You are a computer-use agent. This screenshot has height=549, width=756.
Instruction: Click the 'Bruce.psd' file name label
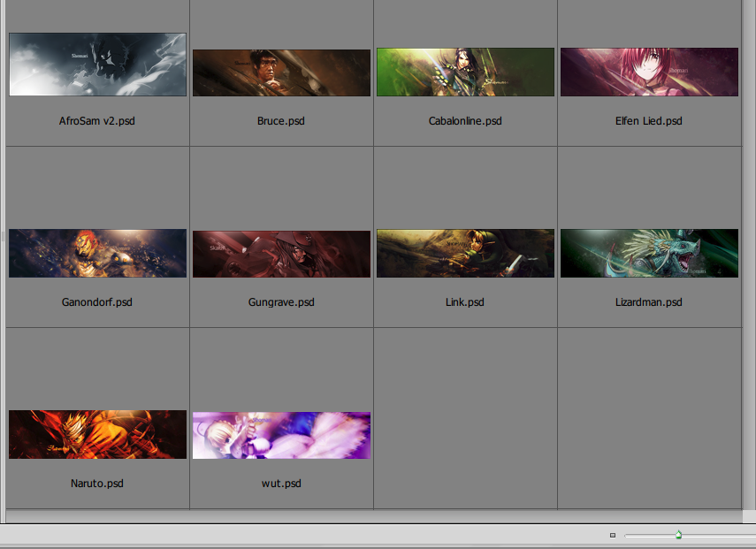(x=281, y=121)
